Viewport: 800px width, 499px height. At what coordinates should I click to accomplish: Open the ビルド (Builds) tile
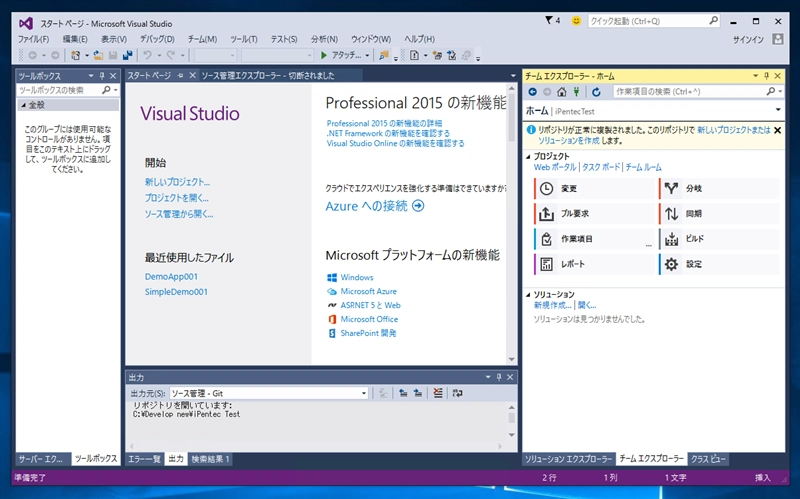[x=719, y=239]
